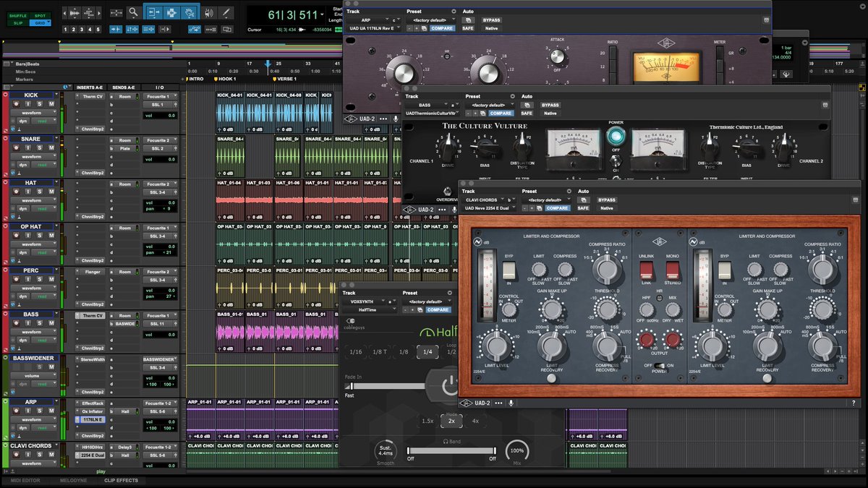Toggle automation follows edit icon
Image resolution: width=868 pixels, height=488 pixels.
pyautogui.click(x=195, y=30)
